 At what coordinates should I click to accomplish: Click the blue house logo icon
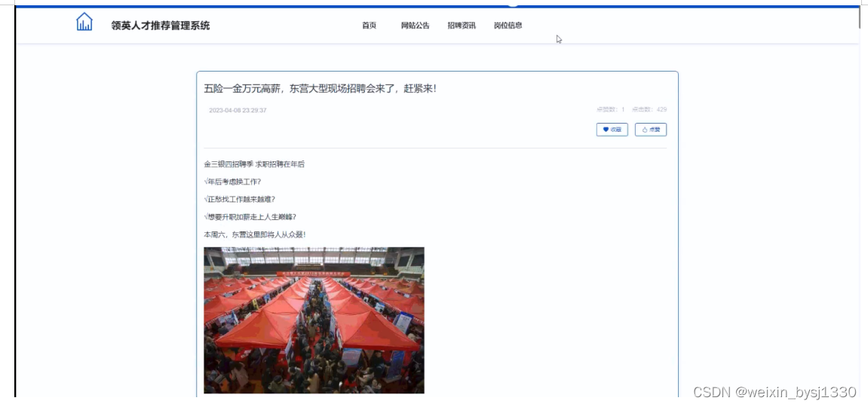click(x=84, y=22)
